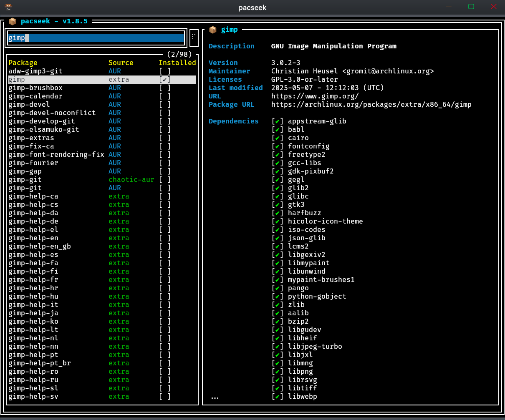This screenshot has width=505, height=420.
Task: Toggle the checked installed box for gimp
Action: [165, 79]
